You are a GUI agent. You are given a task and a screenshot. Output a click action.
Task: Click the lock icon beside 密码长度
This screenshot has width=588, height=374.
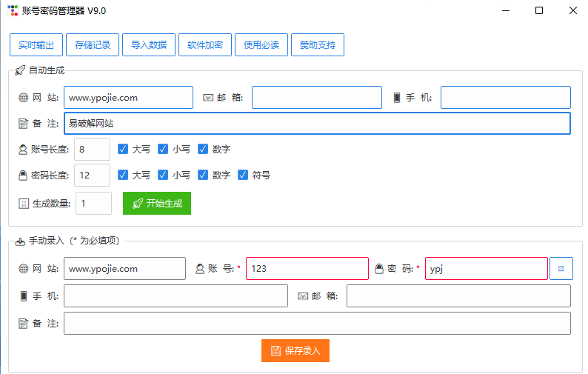[x=23, y=176]
